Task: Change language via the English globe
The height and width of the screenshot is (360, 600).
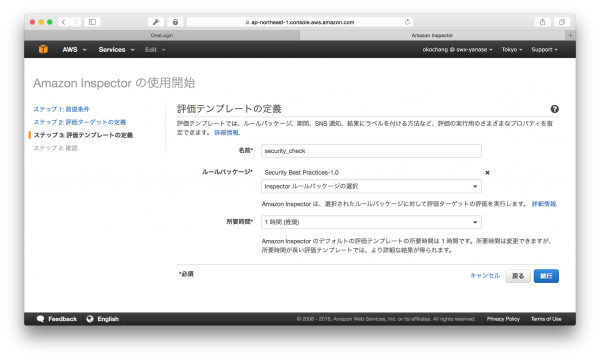Action: 103,319
